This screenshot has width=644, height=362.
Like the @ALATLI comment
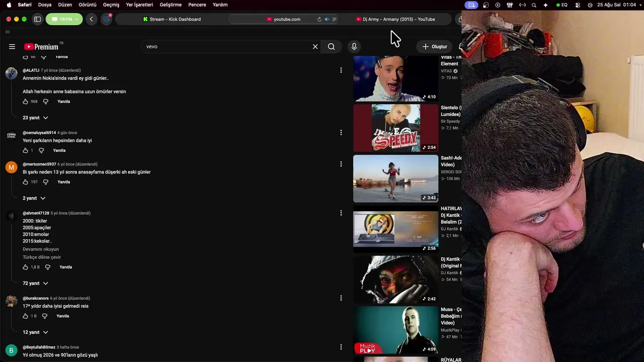(26, 102)
